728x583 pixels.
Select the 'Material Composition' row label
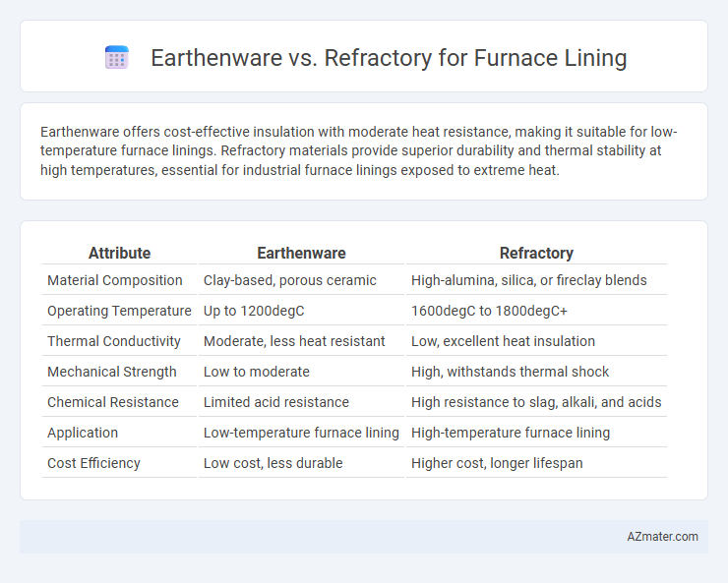[115, 280]
